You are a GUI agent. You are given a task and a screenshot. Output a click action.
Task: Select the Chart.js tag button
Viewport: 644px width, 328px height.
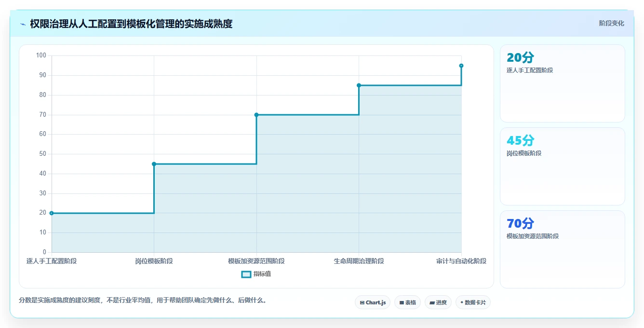point(373,302)
